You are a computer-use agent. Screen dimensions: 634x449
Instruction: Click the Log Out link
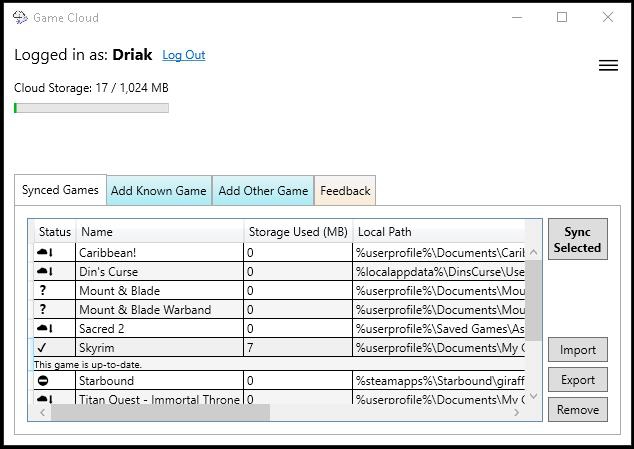point(184,55)
